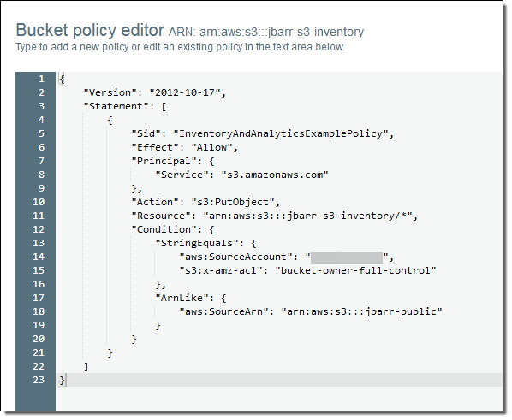Click the "ArnLike" key on line 17

(182, 298)
